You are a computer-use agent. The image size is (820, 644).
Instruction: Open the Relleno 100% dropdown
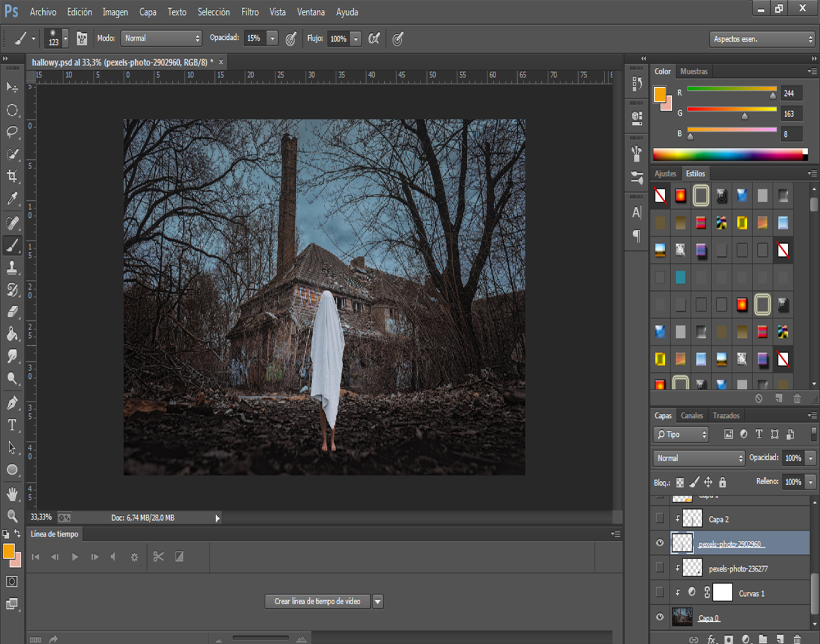811,482
